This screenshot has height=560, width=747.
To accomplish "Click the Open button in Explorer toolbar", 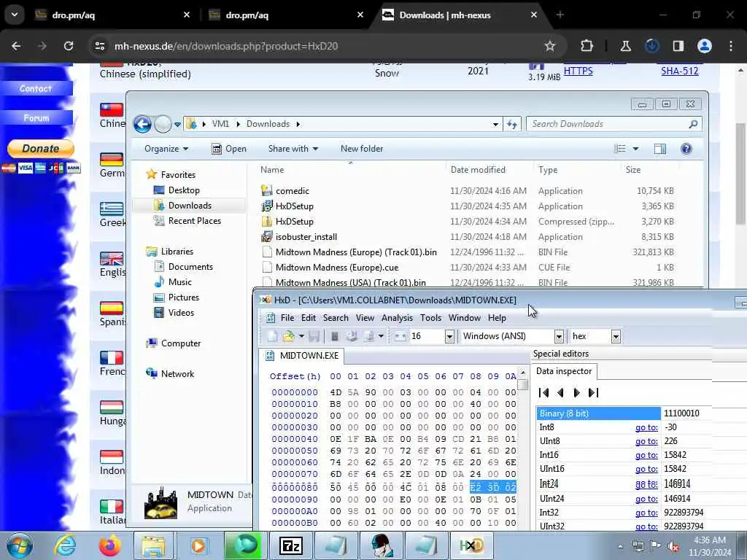I will coord(229,149).
